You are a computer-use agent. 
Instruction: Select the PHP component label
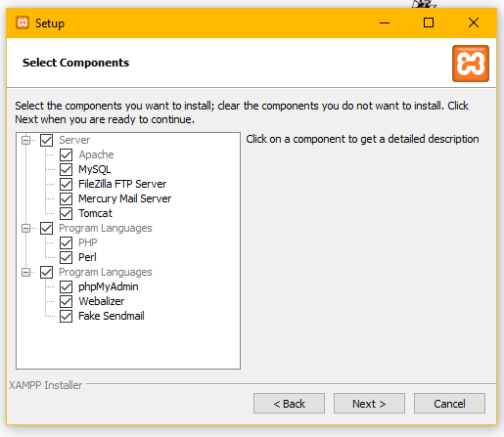tap(88, 242)
